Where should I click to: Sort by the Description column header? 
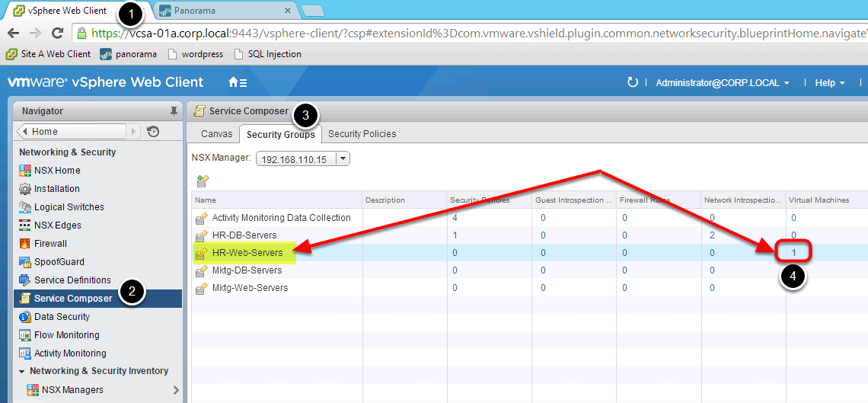[x=404, y=200]
